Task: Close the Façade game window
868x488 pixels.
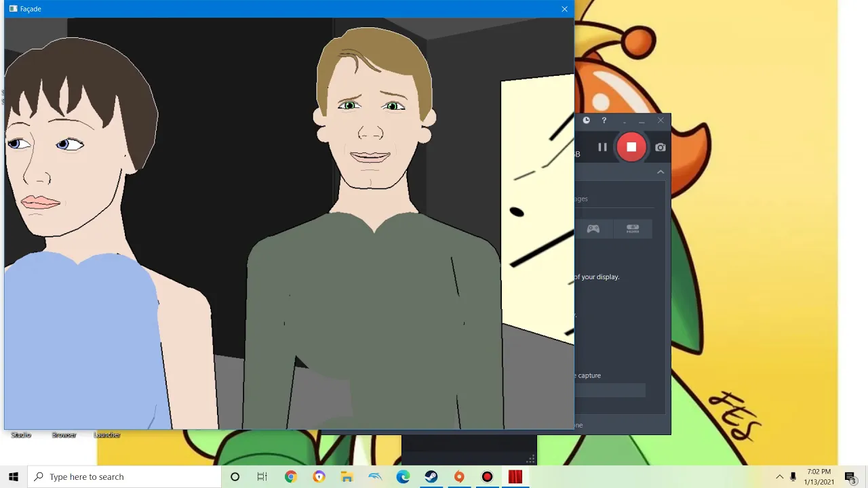Action: (x=564, y=9)
